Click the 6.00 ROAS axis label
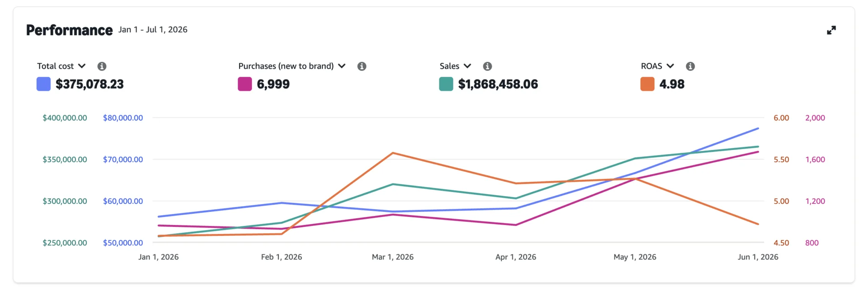The height and width of the screenshot is (291, 868). (781, 118)
